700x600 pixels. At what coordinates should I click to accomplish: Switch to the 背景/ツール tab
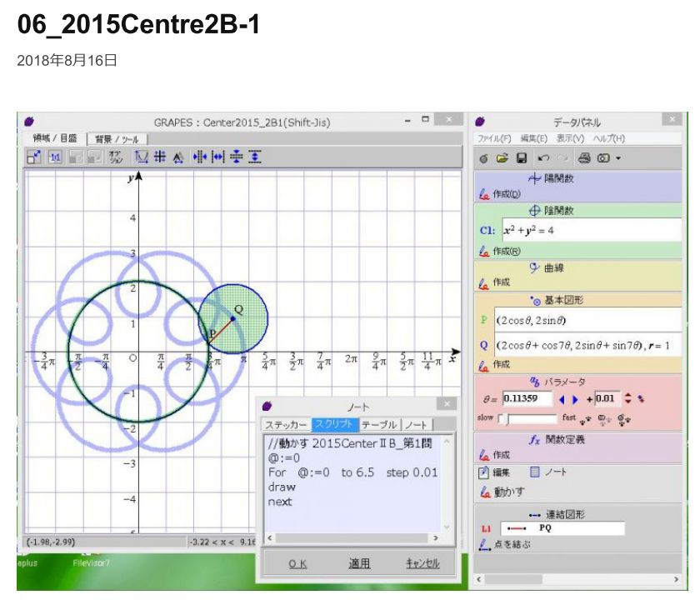pyautogui.click(x=116, y=138)
